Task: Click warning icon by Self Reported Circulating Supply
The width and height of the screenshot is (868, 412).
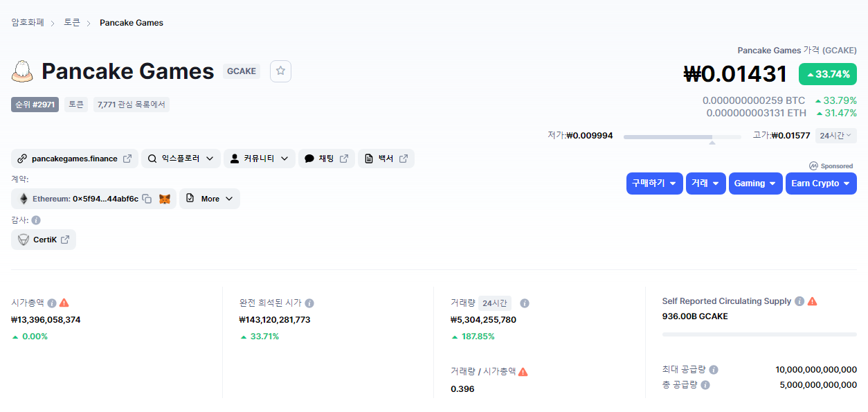Action: click(813, 301)
